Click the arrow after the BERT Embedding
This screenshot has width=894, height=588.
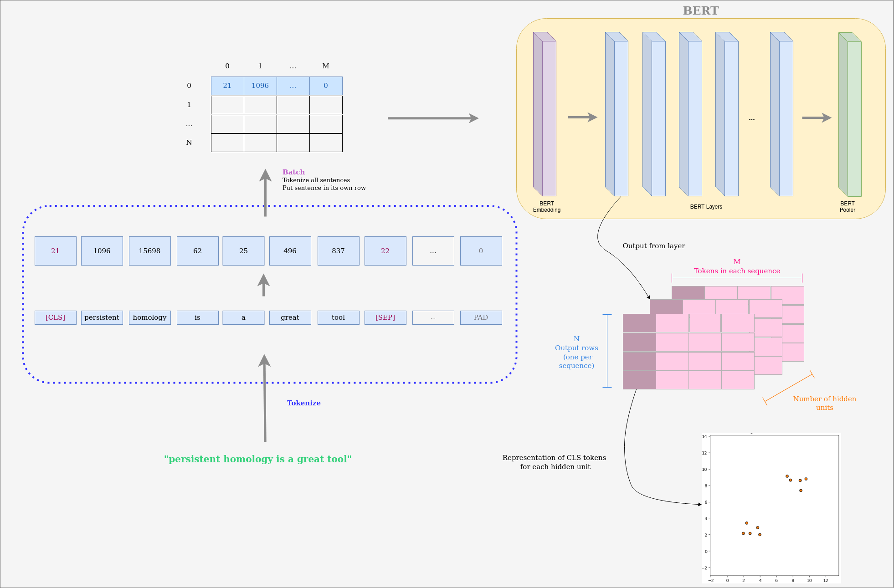pos(582,117)
